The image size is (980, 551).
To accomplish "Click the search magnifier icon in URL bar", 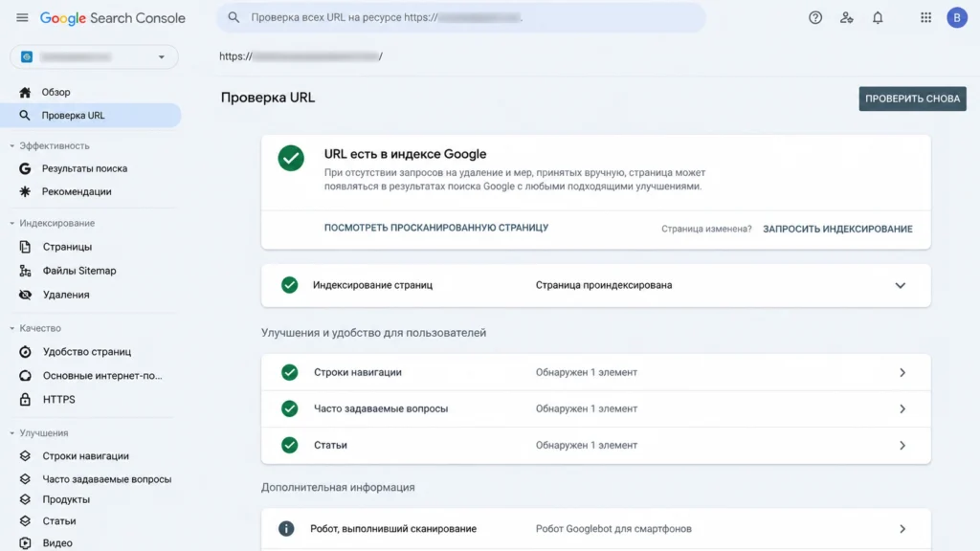I will 234,17.
